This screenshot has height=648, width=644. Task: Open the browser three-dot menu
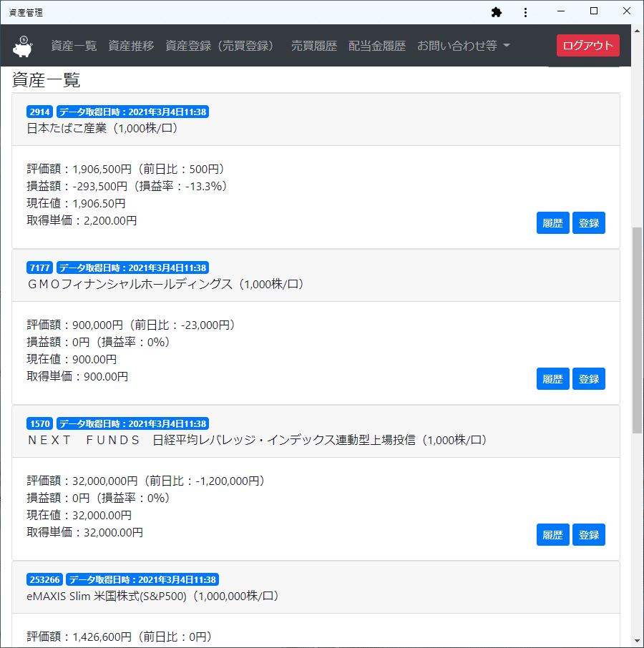point(526,12)
